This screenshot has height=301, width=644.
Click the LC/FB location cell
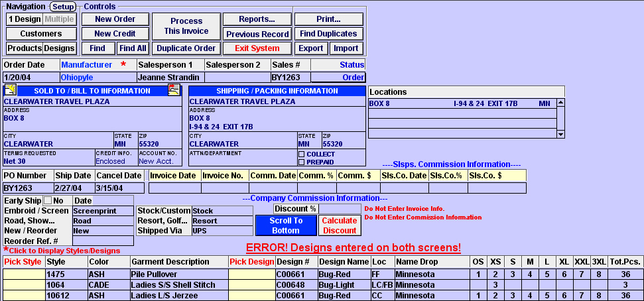383,284
